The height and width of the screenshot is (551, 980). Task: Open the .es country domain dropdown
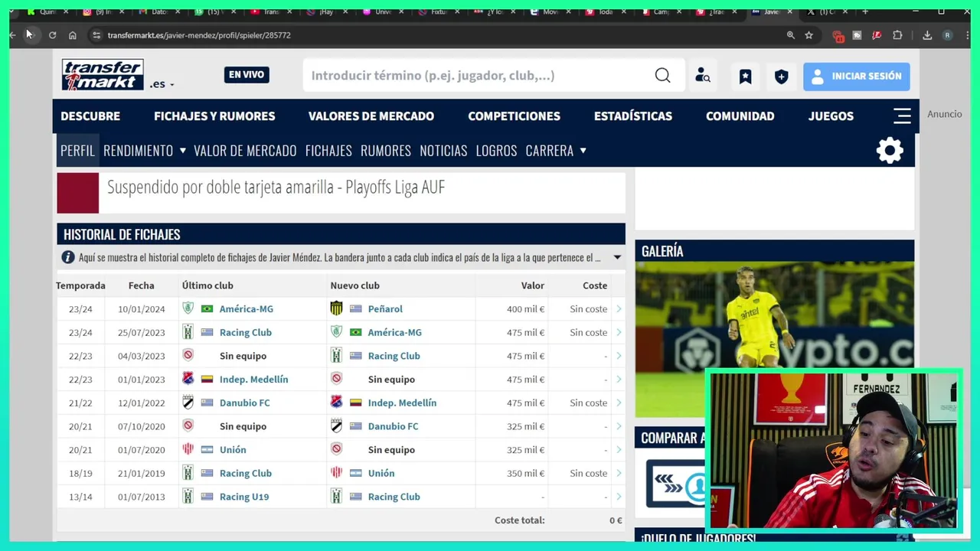162,84
